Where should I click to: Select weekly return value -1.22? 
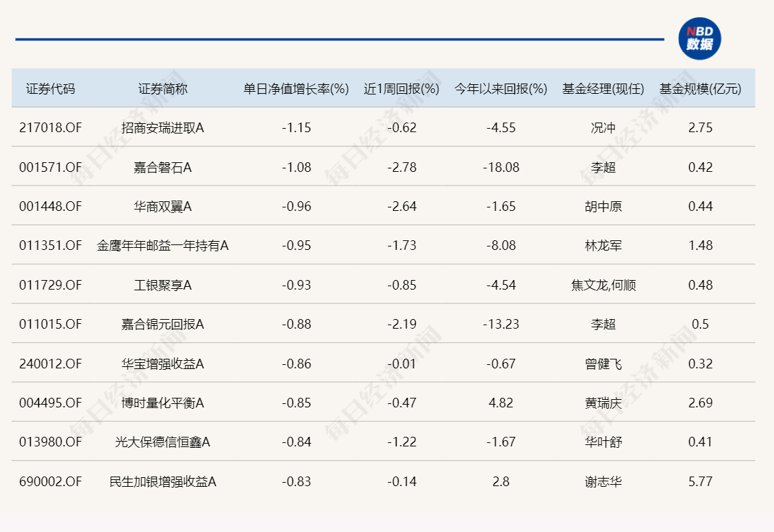click(401, 442)
